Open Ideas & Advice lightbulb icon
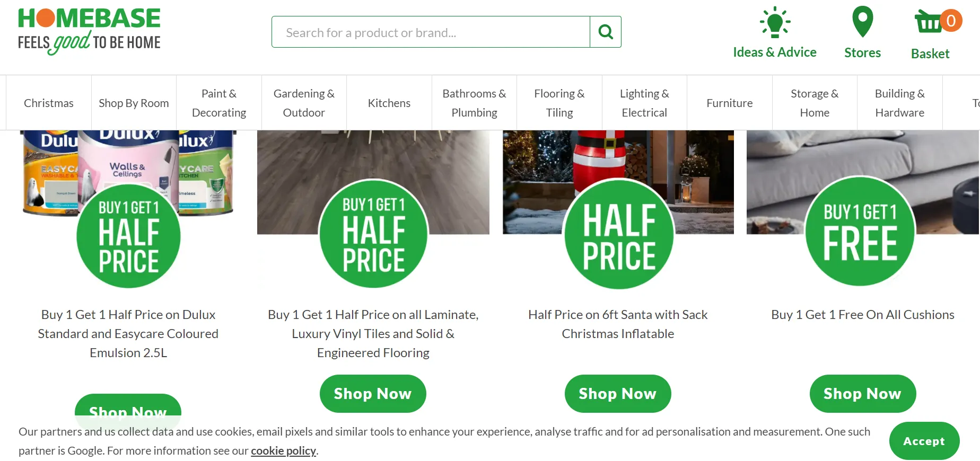This screenshot has height=461, width=980. [x=775, y=22]
